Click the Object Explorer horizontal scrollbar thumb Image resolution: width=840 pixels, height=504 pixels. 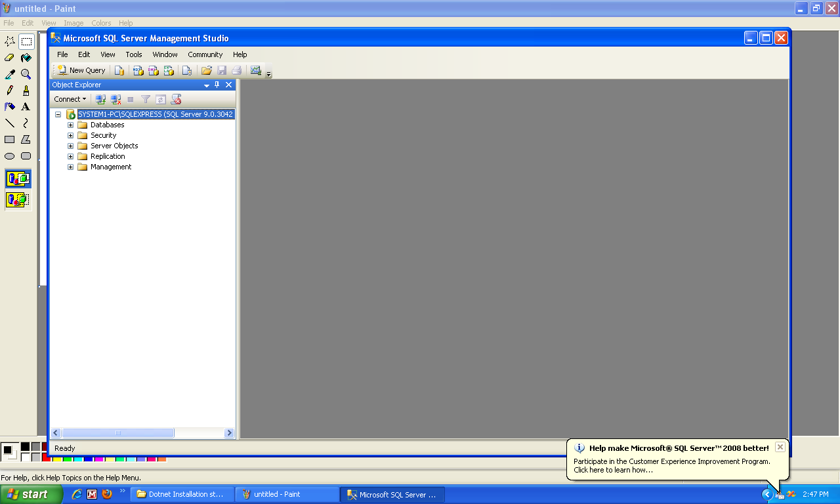click(118, 433)
